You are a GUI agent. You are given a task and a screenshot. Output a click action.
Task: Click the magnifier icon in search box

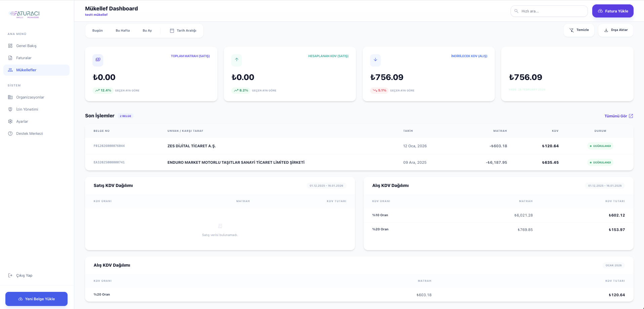pyautogui.click(x=516, y=11)
